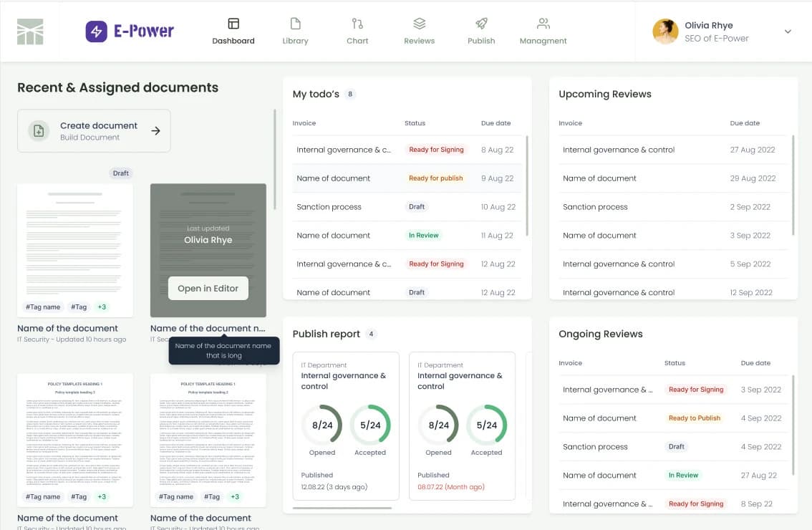Go to the Chart nav icon
This screenshot has height=530, width=812.
tap(357, 24)
